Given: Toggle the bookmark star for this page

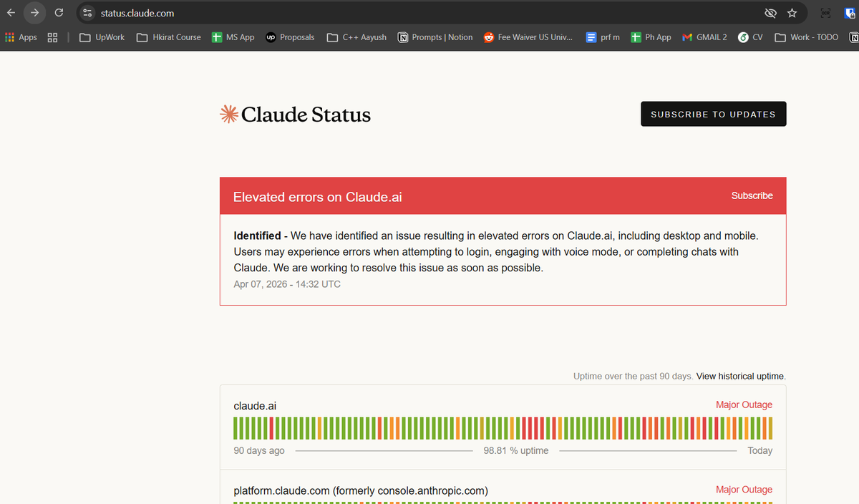Looking at the screenshot, I should pos(792,13).
